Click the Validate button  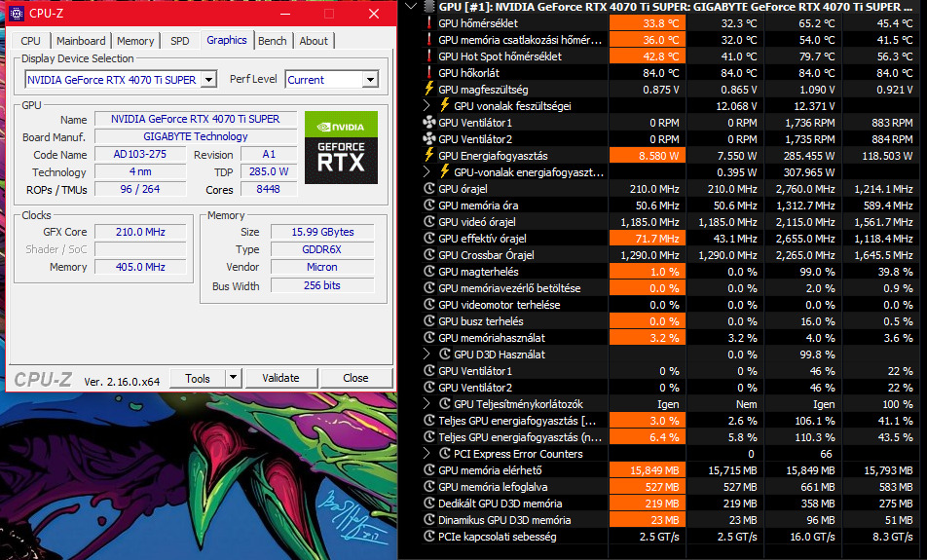(x=280, y=378)
